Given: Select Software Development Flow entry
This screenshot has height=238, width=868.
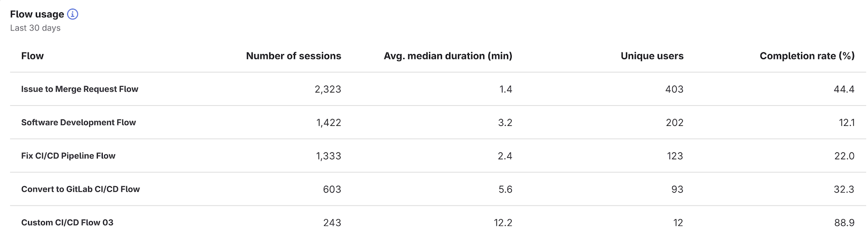Looking at the screenshot, I should (x=78, y=122).
